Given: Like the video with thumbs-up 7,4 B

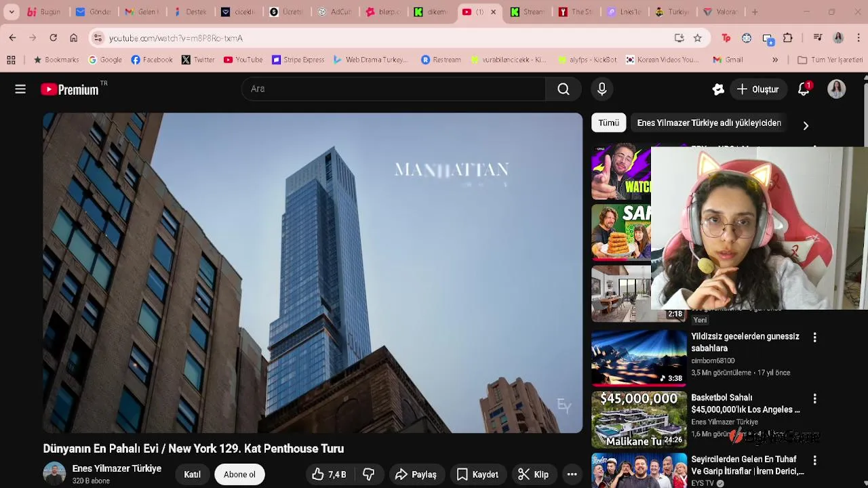Looking at the screenshot, I should 329,474.
